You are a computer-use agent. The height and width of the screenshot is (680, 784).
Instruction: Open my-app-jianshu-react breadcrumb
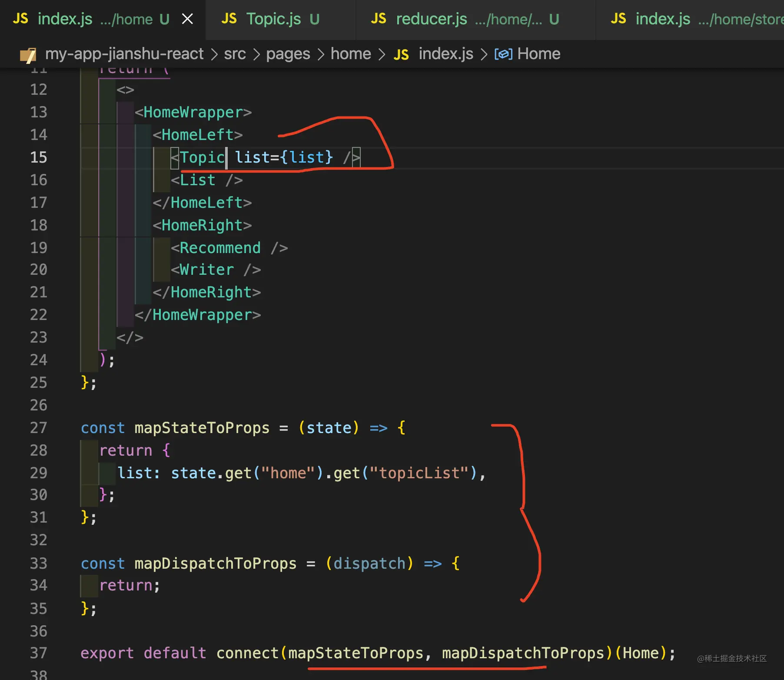124,54
